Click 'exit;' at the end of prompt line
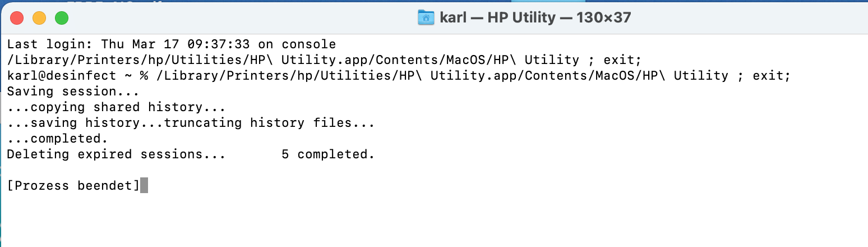This screenshot has width=868, height=247. point(771,75)
